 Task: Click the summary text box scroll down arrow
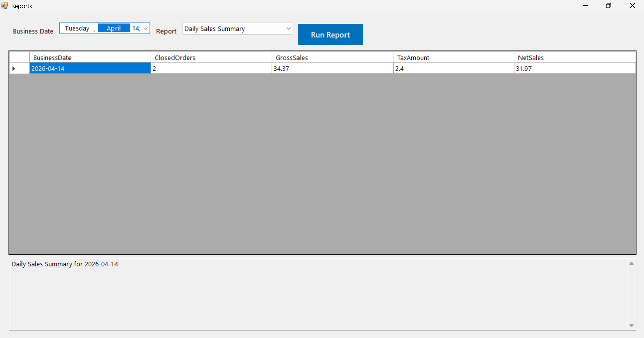[x=631, y=325]
